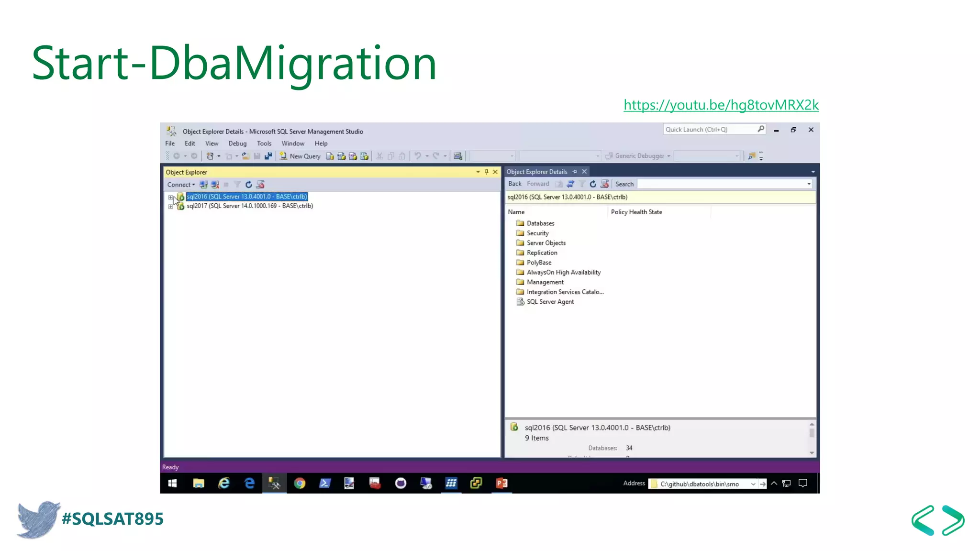
Task: Open the File menu
Action: [x=170, y=143]
